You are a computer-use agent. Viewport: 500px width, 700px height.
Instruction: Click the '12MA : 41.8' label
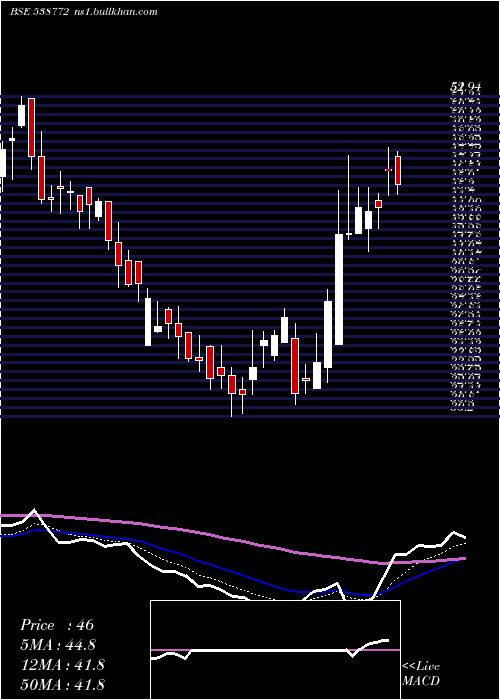pyautogui.click(x=62, y=665)
